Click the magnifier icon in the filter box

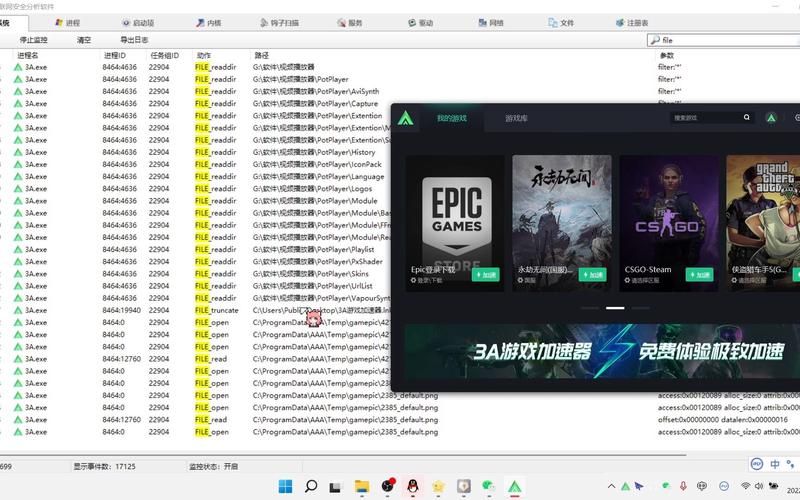pos(655,40)
